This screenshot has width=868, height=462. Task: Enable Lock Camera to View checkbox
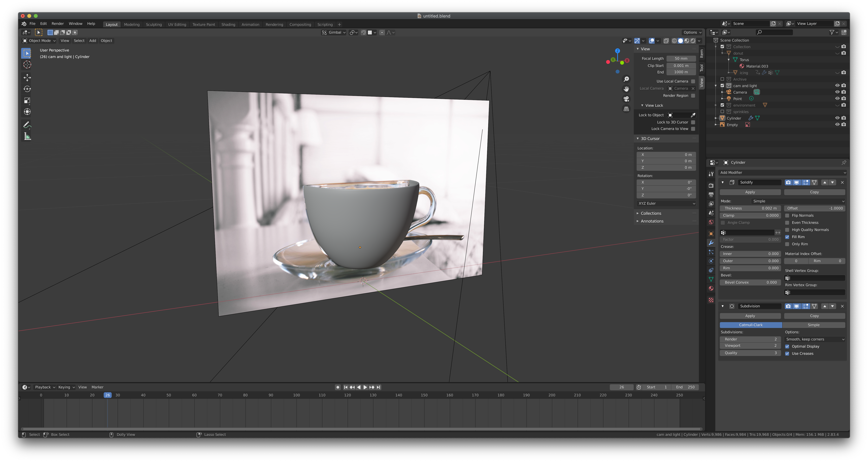[693, 129]
